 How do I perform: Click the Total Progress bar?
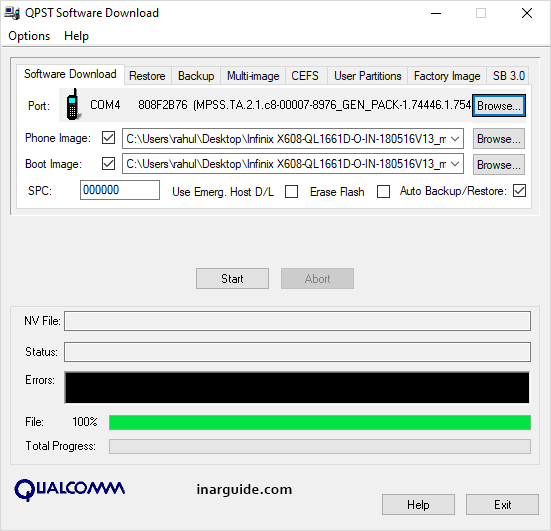(x=320, y=446)
